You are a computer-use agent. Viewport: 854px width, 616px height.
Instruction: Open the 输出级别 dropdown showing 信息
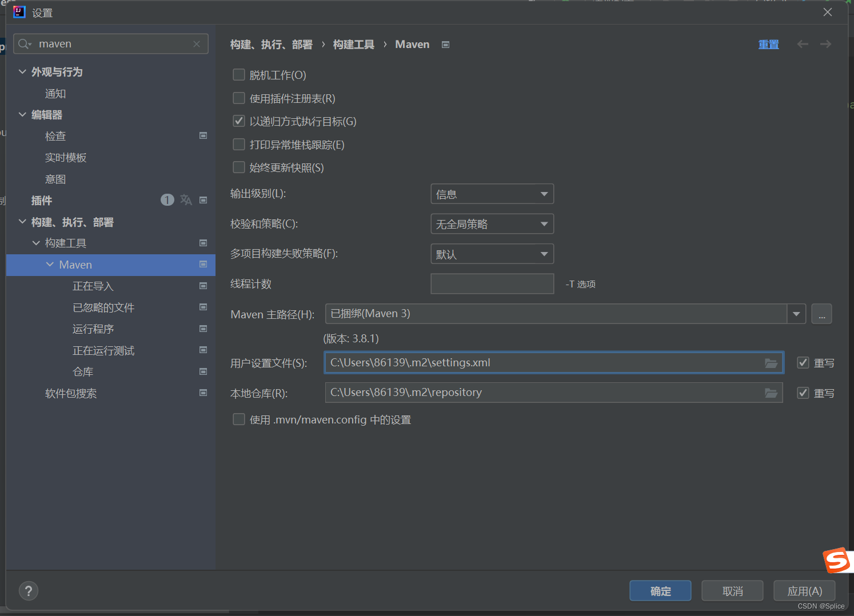tap(492, 194)
